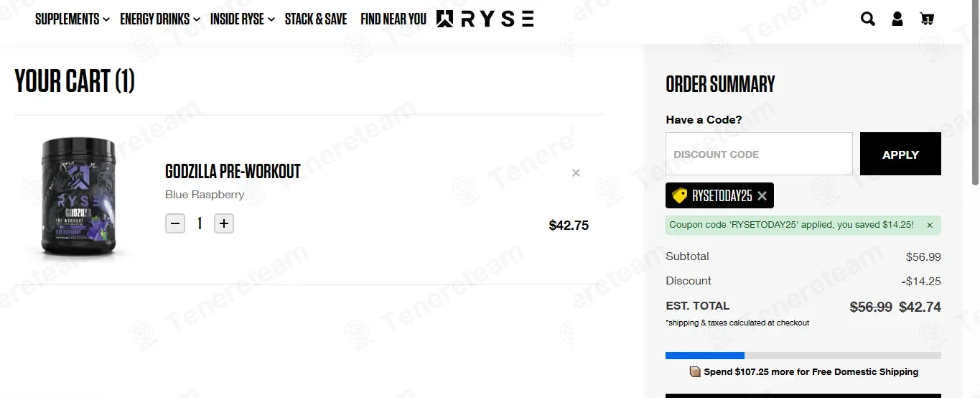Remove Godzilla Pre-Workout from cart
Image resolution: width=980 pixels, height=398 pixels.
tap(576, 173)
